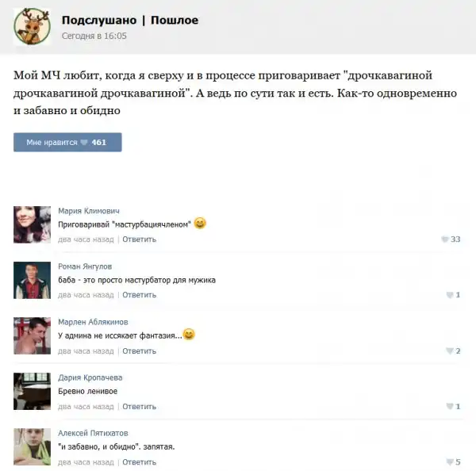Open Дария Кропачева's profile name link
This screenshot has height=471, width=476.
(x=90, y=377)
